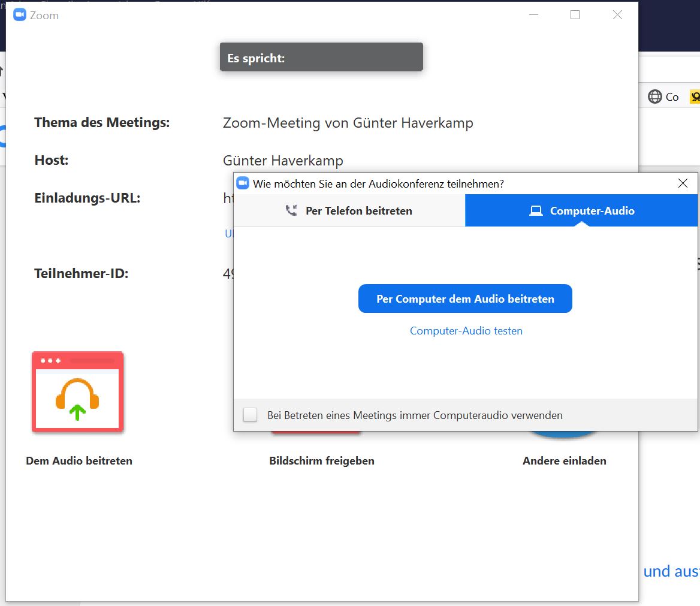This screenshot has width=700, height=606.
Task: Select the Computer-Audio tab
Action: [581, 210]
